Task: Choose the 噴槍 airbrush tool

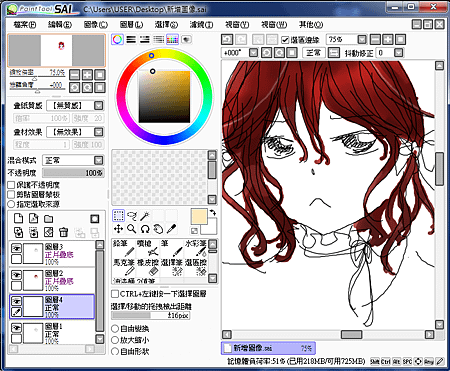Action: pos(148,248)
